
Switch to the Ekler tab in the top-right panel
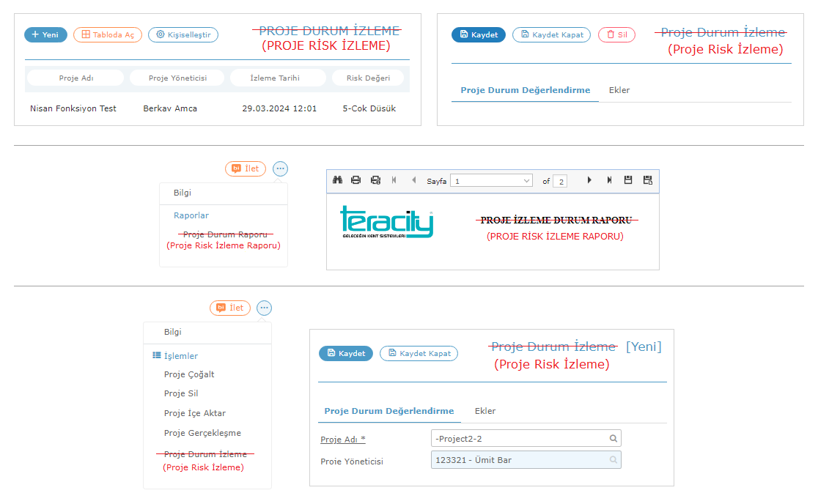619,90
